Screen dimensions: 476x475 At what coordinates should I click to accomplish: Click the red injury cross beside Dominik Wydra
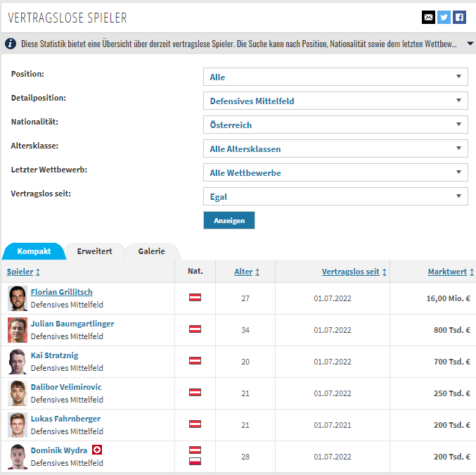pyautogui.click(x=97, y=450)
